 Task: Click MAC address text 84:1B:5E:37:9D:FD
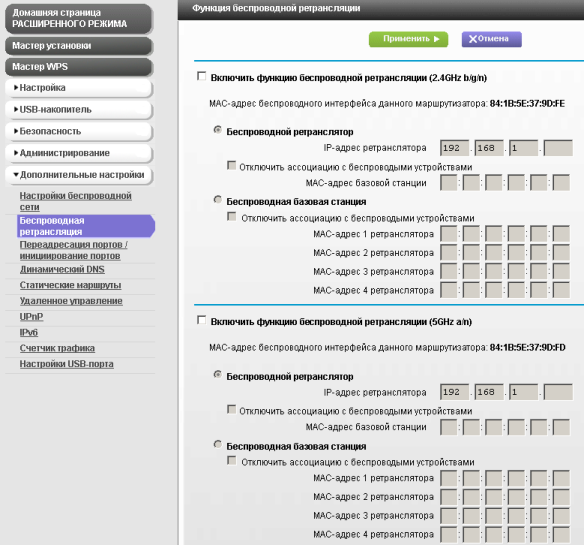pyautogui.click(x=527, y=348)
